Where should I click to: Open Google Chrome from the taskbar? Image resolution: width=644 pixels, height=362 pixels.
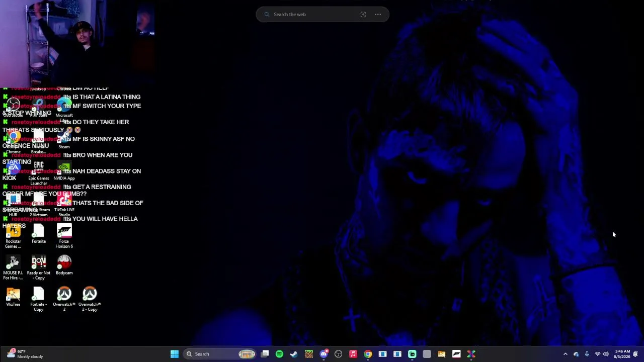pyautogui.click(x=368, y=354)
